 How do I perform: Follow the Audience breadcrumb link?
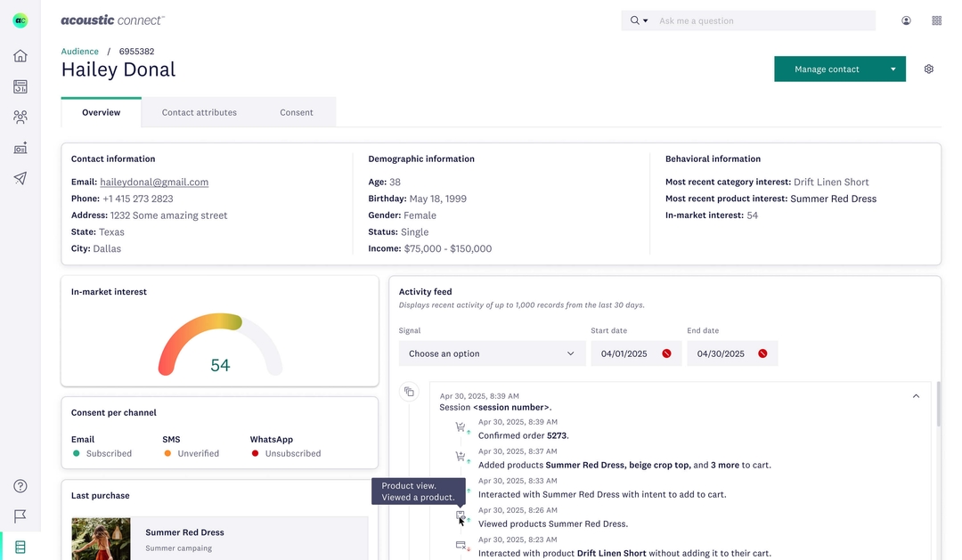point(80,52)
